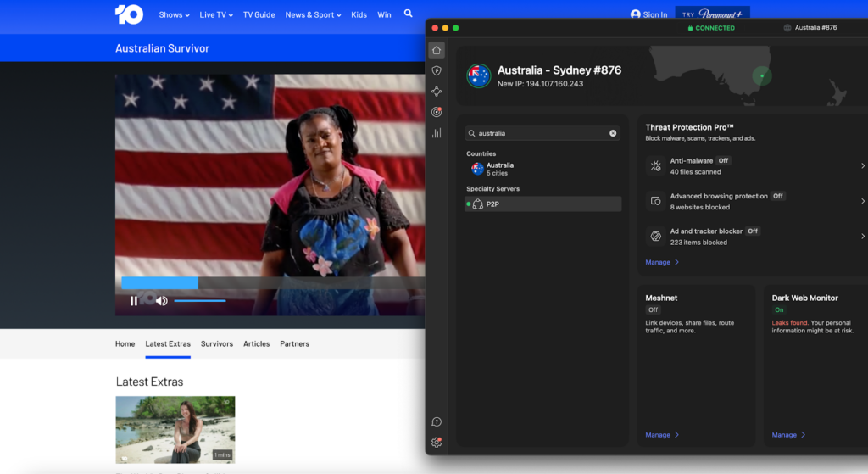Click Manage in Dark Web Monitor card
This screenshot has width=868, height=474.
point(788,435)
